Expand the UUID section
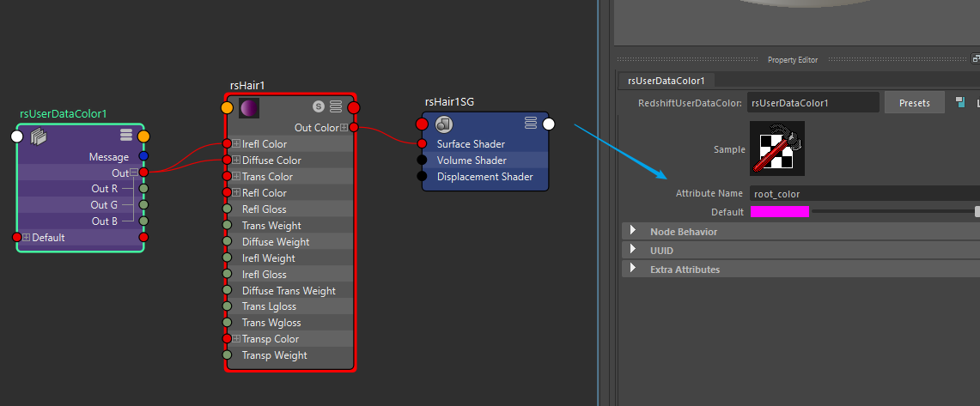The height and width of the screenshot is (406, 980). 632,249
